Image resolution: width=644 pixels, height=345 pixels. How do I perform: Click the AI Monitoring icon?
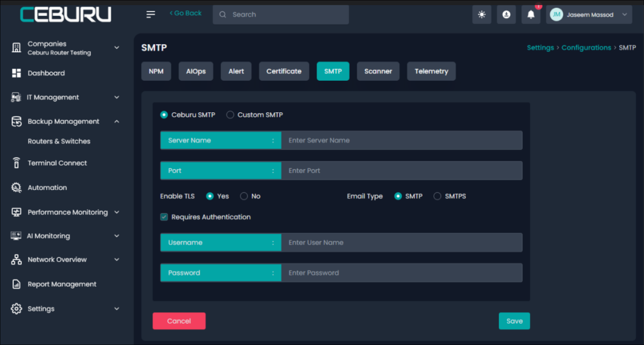click(x=16, y=236)
